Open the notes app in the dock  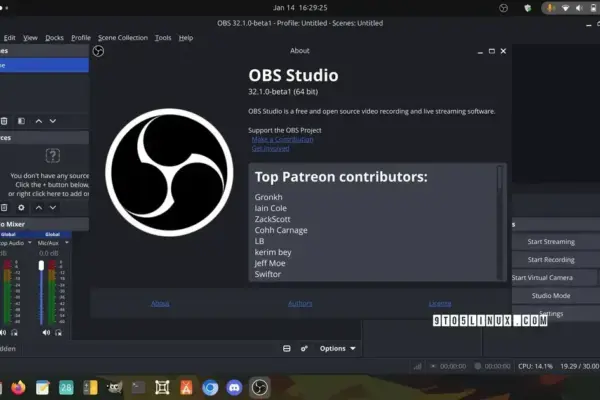point(42,388)
